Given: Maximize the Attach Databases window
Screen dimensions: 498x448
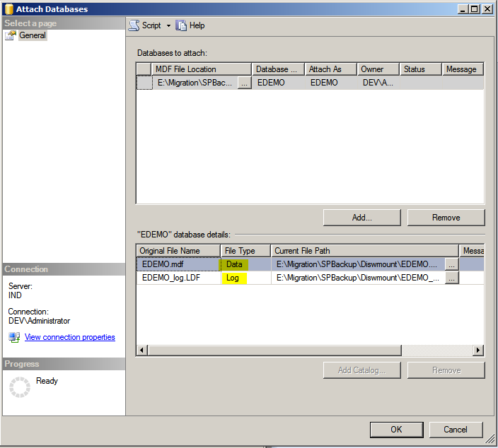Looking at the screenshot, I should 475,9.
